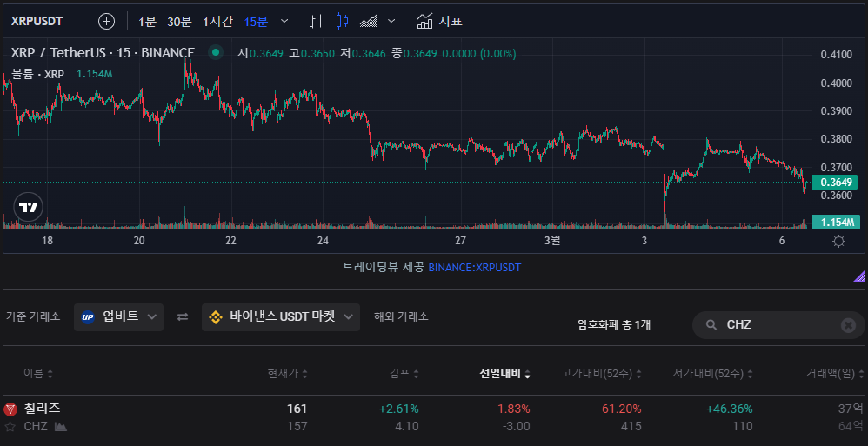Click the magnifier search icon
Viewport: 868px width, 446px height.
[711, 325]
